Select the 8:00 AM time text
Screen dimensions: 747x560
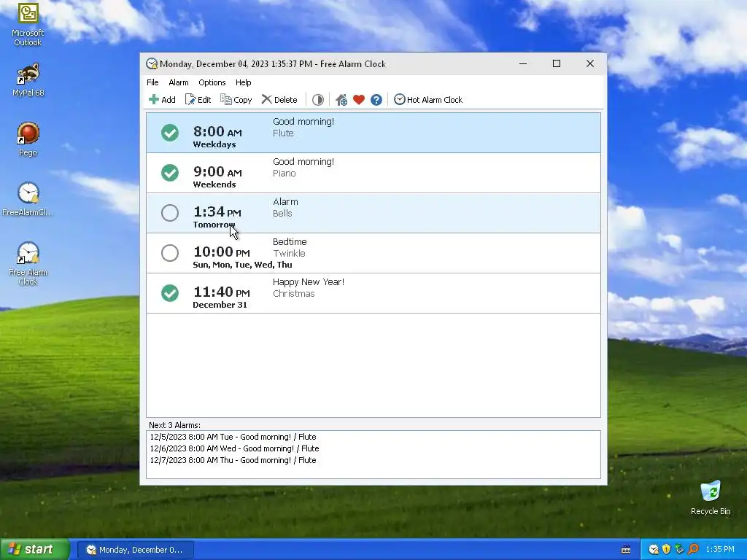[x=217, y=131]
